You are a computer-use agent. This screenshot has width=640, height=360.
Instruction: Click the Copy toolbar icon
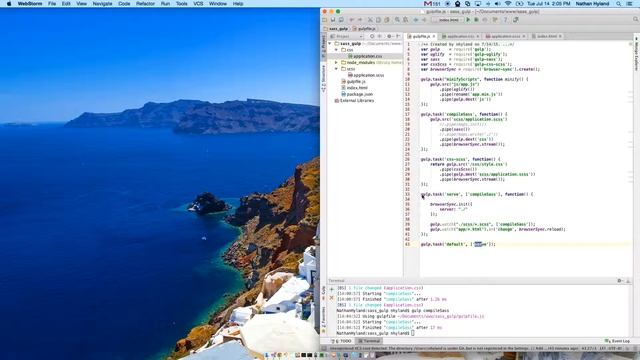point(378,20)
